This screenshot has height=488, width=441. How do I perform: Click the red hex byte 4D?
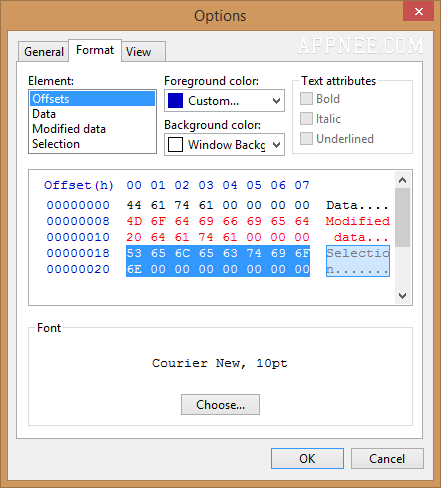click(134, 221)
